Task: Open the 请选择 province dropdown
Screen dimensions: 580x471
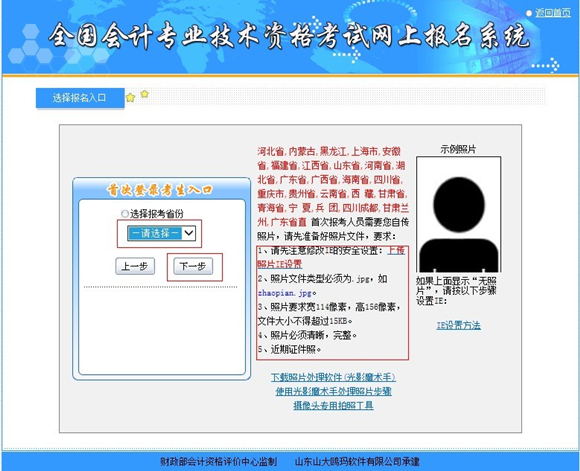Action: 161,233
